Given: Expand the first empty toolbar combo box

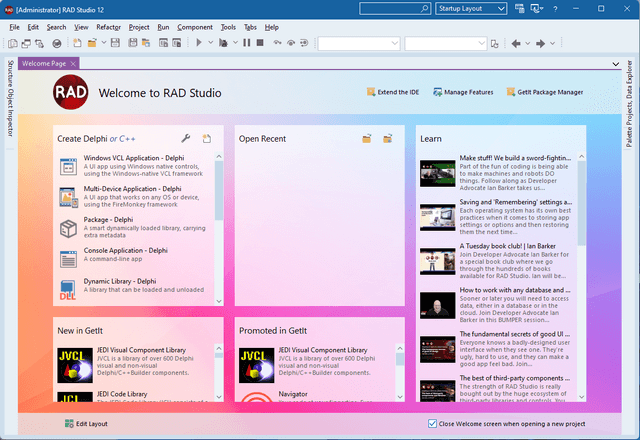Looking at the screenshot, I should tap(393, 43).
